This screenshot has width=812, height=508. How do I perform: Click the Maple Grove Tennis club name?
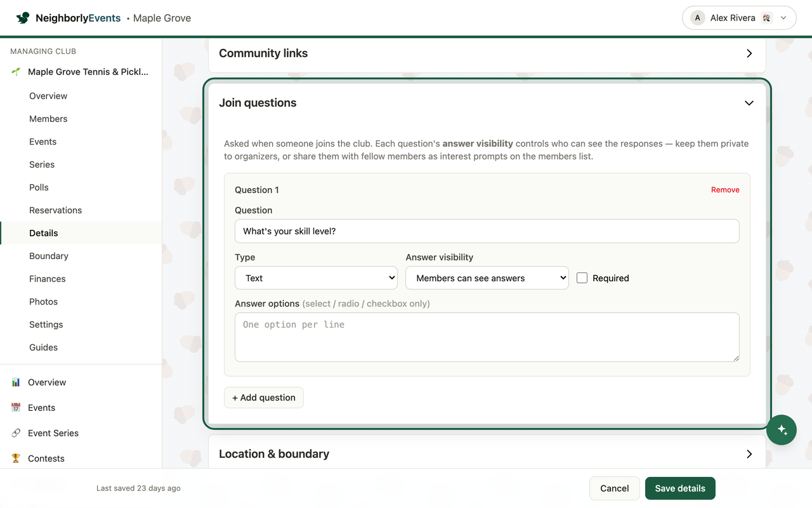click(x=88, y=72)
